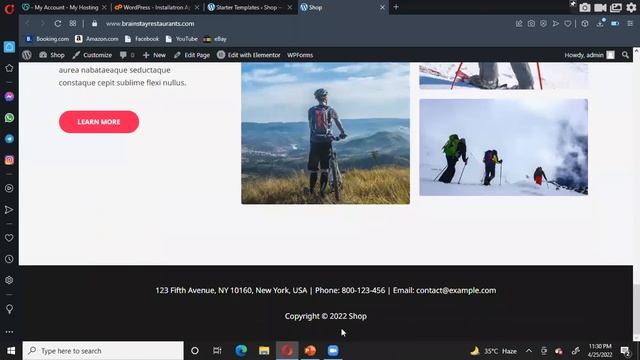Click the Type here to search box
The image size is (640, 360).
coord(103,351)
